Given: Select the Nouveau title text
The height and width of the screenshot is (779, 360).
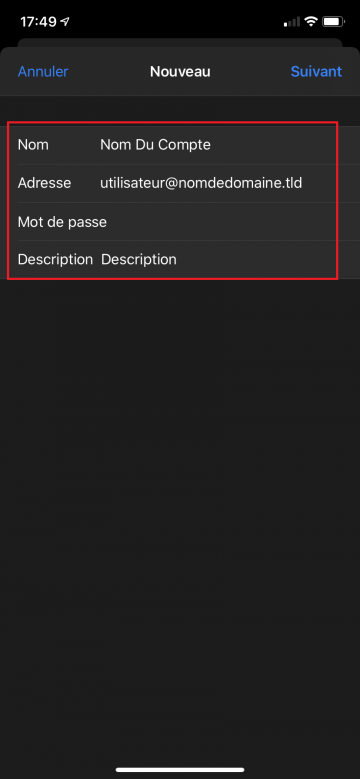Looking at the screenshot, I should [180, 72].
